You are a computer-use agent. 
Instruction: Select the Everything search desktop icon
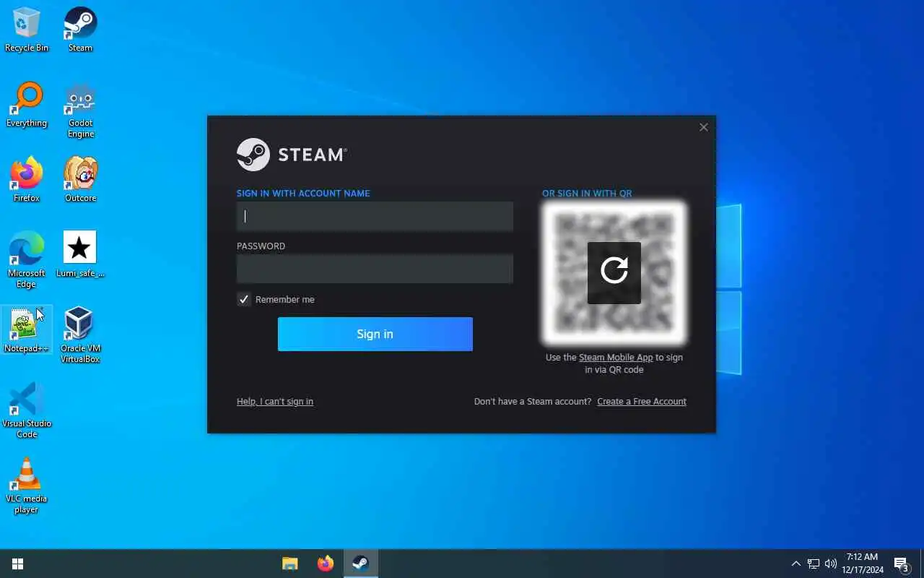pyautogui.click(x=27, y=105)
